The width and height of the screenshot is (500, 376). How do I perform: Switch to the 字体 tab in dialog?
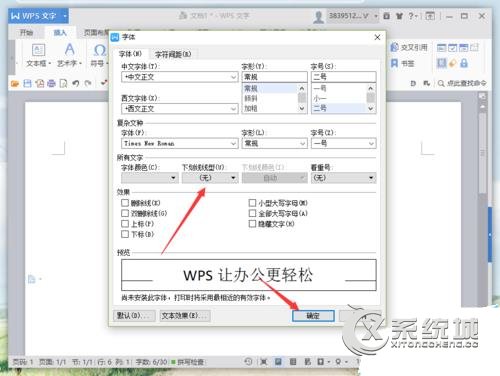[130, 54]
